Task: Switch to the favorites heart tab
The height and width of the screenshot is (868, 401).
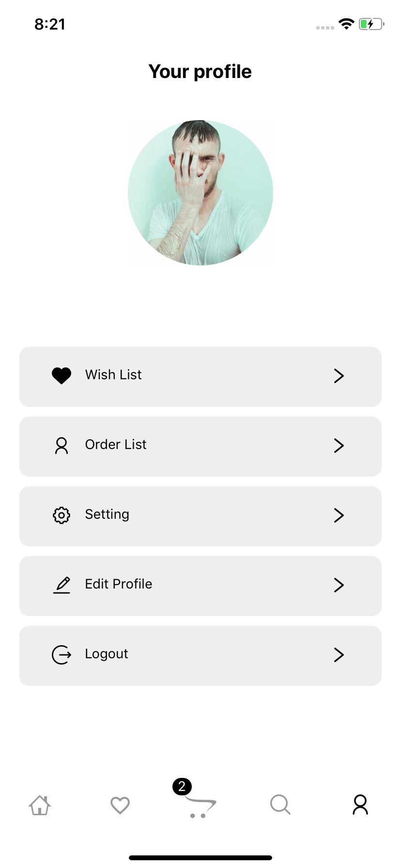Action: (x=120, y=805)
